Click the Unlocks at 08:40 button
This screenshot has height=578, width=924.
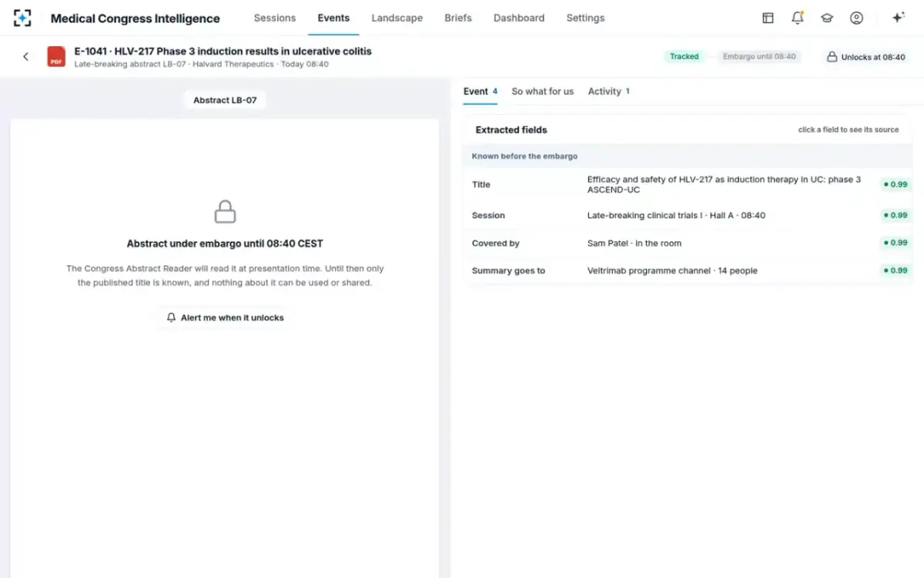(866, 57)
